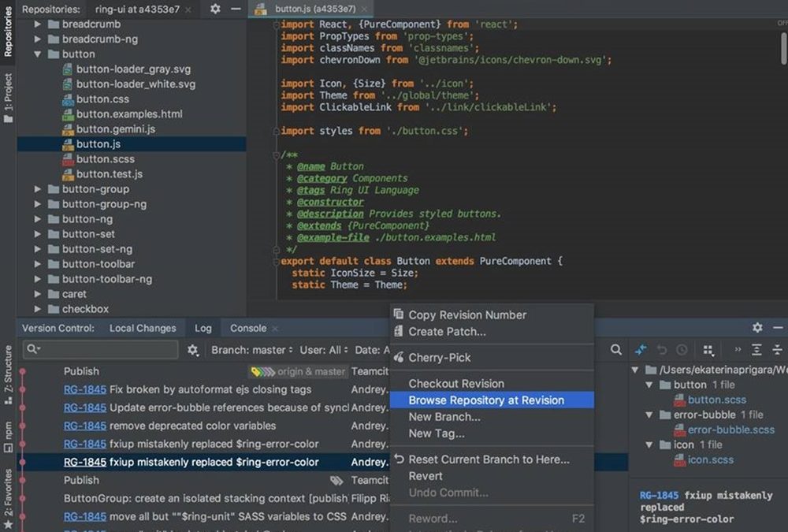Choose New Tag... from context menu
The height and width of the screenshot is (532, 788).
click(x=492, y=433)
